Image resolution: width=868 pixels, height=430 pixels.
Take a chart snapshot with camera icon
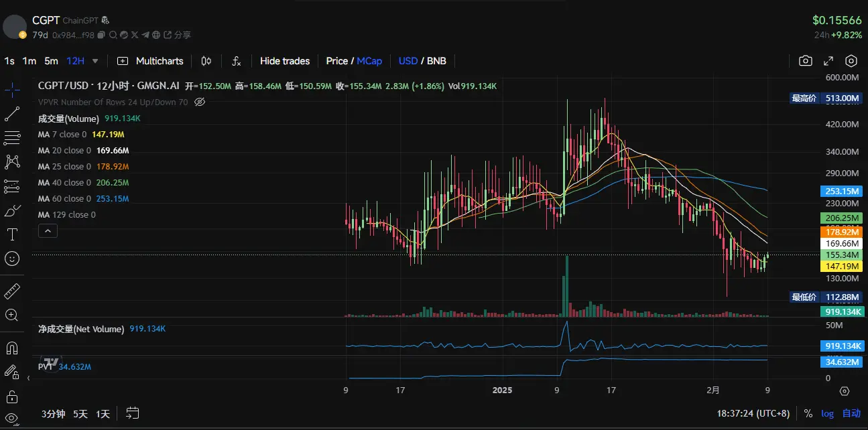[806, 61]
